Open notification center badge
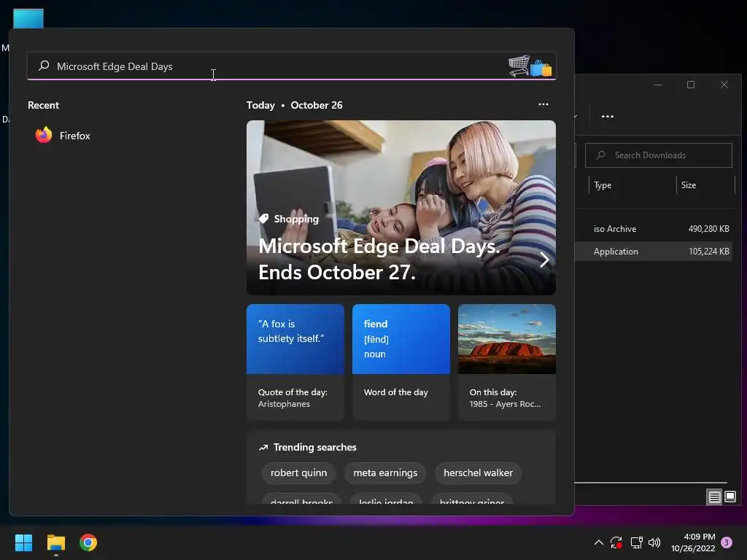 [727, 542]
